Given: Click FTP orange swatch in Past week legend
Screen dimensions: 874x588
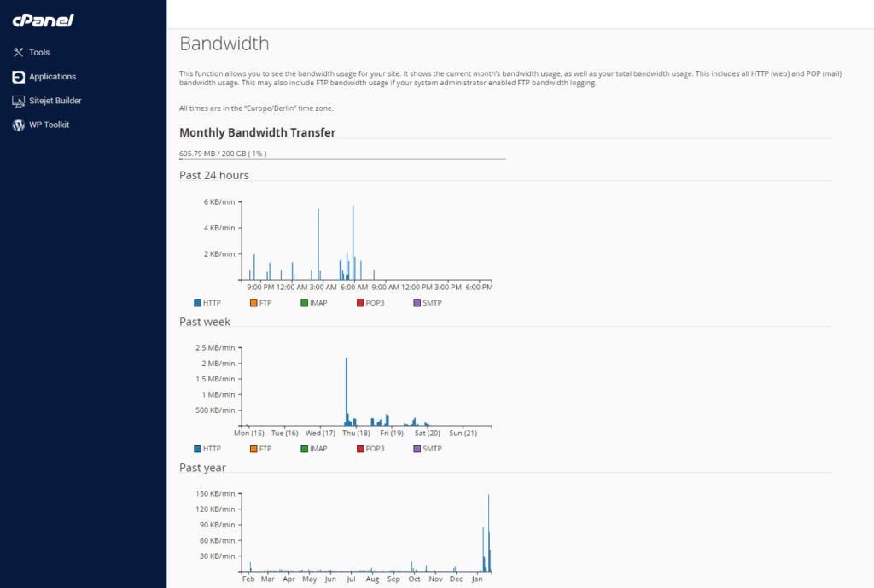Looking at the screenshot, I should pos(253,449).
